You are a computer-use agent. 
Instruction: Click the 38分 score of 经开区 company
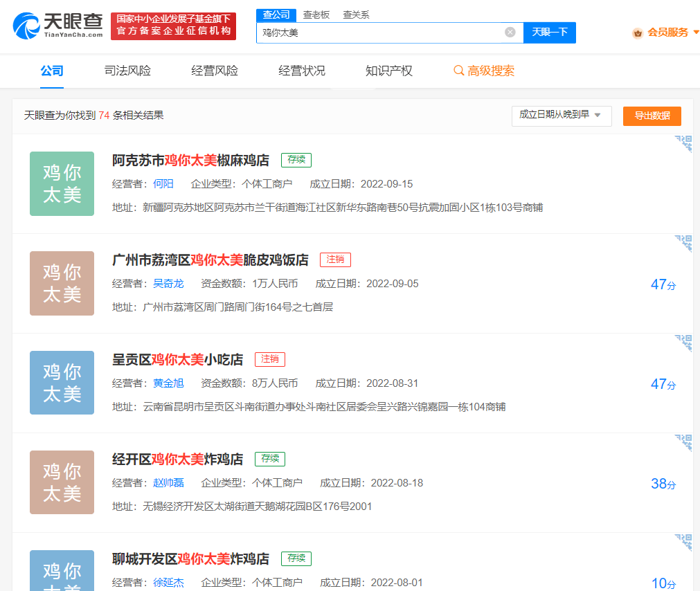(x=663, y=484)
